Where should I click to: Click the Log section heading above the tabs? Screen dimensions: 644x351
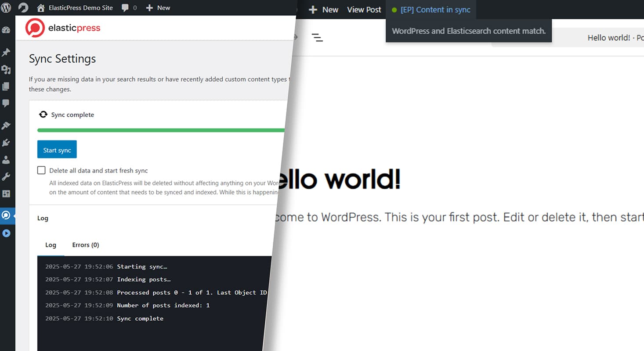pos(43,218)
